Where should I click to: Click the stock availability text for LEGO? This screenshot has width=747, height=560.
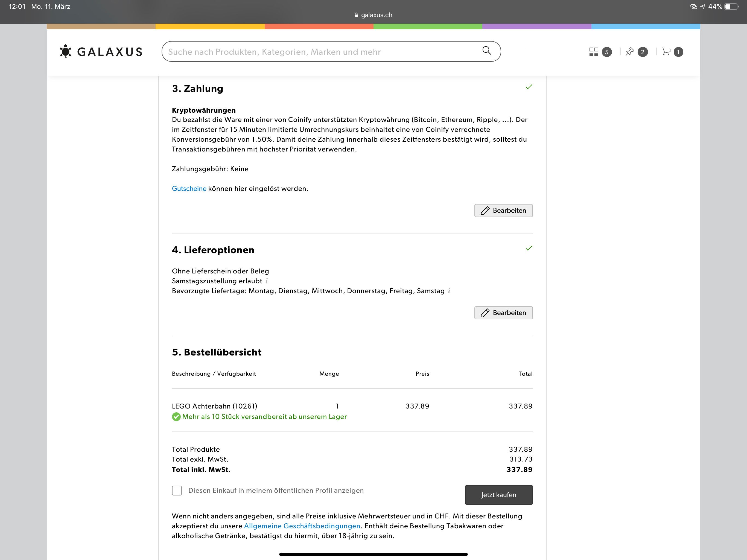[x=264, y=416]
